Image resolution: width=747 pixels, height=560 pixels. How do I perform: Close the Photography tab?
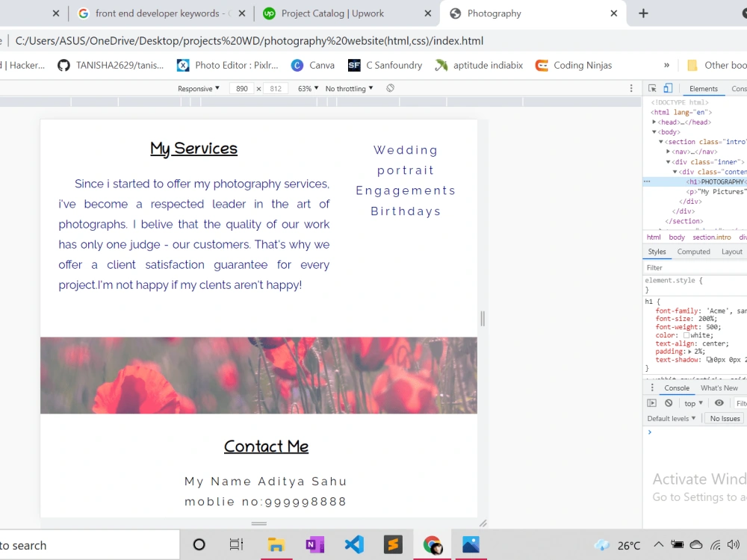coord(613,13)
